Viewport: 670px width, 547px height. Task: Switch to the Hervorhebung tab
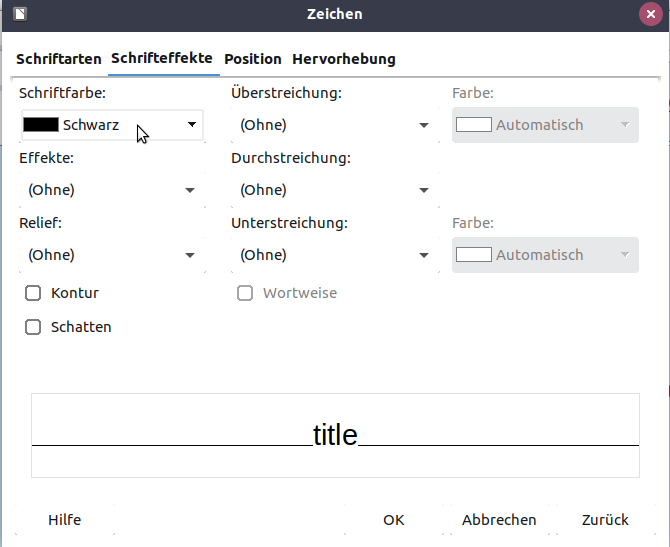coord(344,59)
